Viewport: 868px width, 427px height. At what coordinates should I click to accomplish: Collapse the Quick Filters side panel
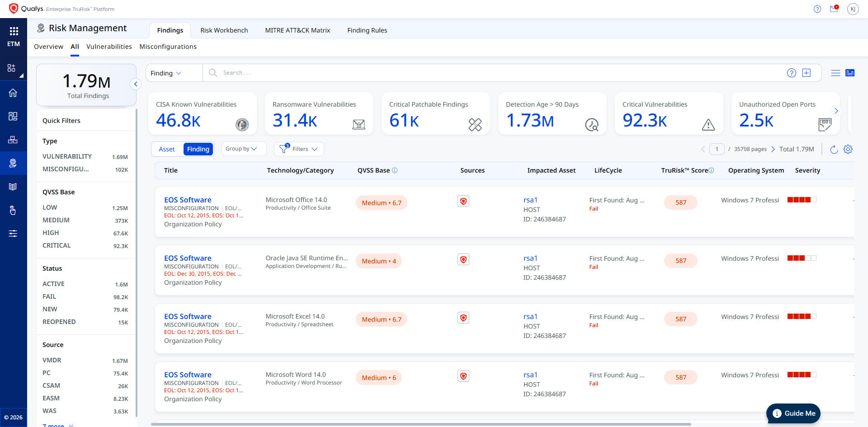[136, 84]
